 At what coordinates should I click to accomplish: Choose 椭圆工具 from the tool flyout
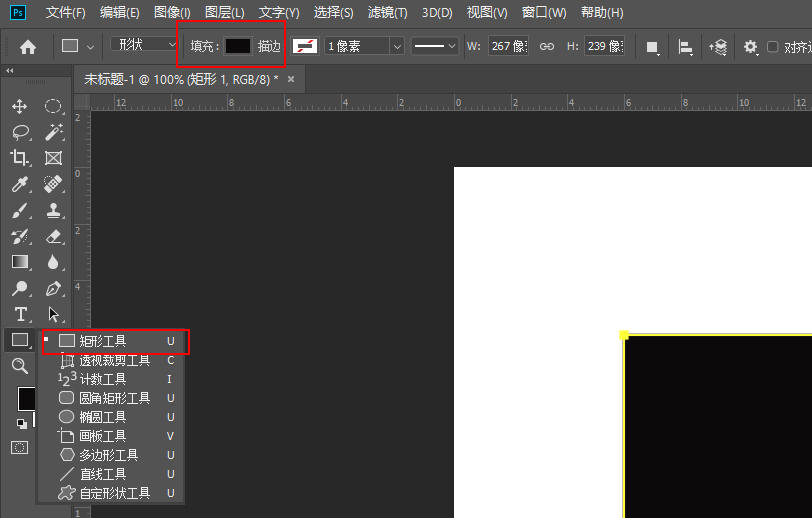point(103,417)
